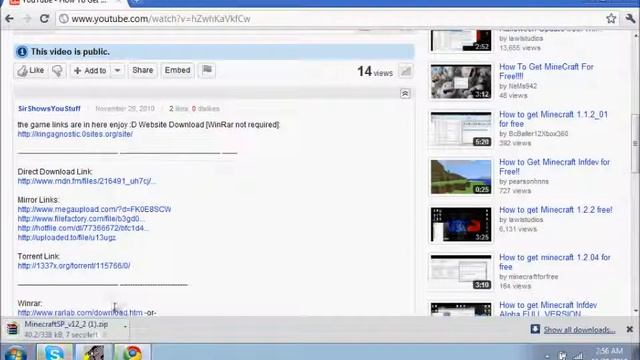This screenshot has height=360, width=640.
Task: Close the downloads bar
Action: click(x=629, y=329)
